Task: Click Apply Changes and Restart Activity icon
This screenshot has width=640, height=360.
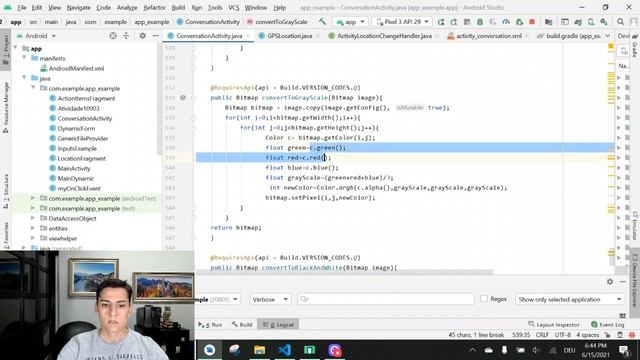Action: click(454, 22)
